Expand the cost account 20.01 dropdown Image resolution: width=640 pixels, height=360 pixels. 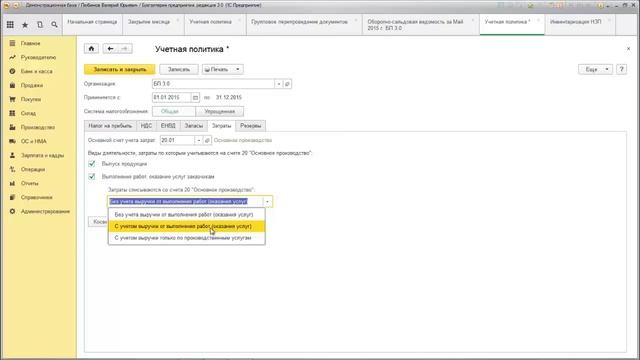tap(199, 140)
